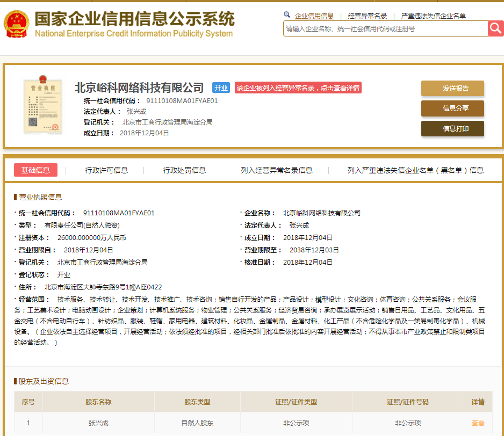Select the 严重违法失信企业名单 search category
Viewport: 504px width, 436px height.
point(434,16)
